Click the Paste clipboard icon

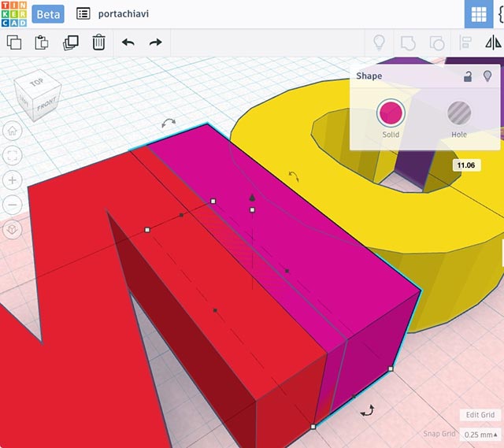coord(42,43)
